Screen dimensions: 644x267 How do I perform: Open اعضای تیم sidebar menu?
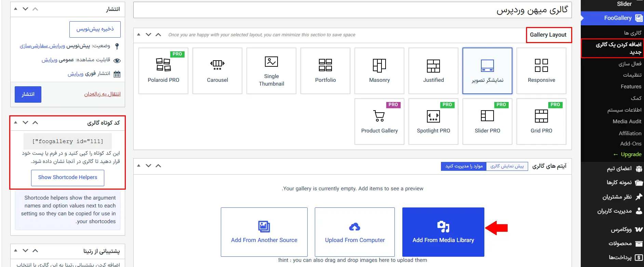(613, 168)
